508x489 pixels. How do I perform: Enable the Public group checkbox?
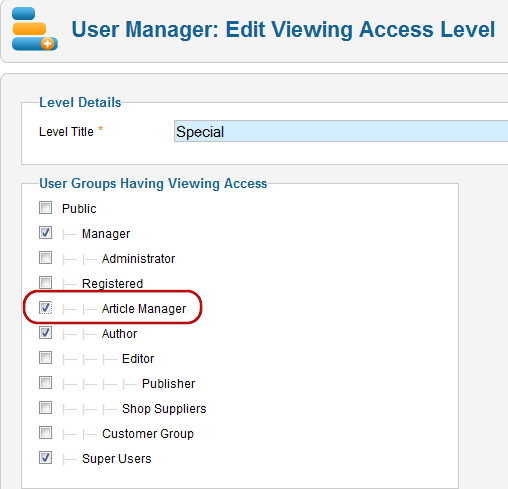click(45, 208)
